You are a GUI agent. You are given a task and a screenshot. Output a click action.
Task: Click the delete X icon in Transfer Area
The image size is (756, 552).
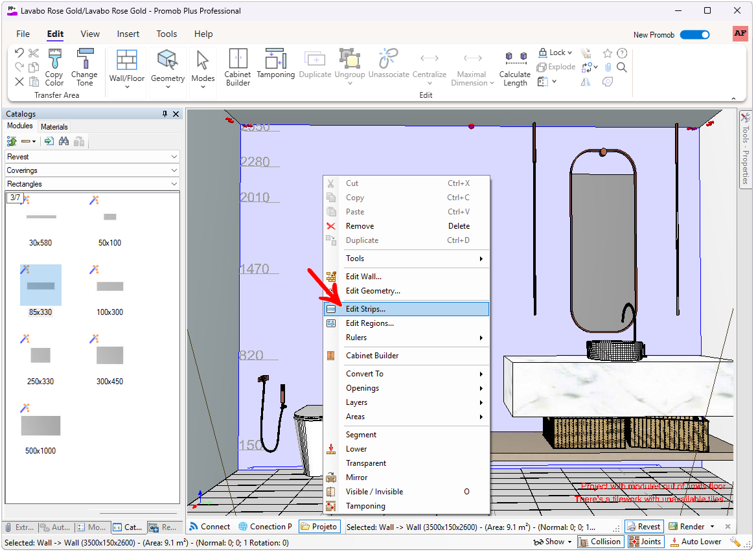click(x=19, y=82)
